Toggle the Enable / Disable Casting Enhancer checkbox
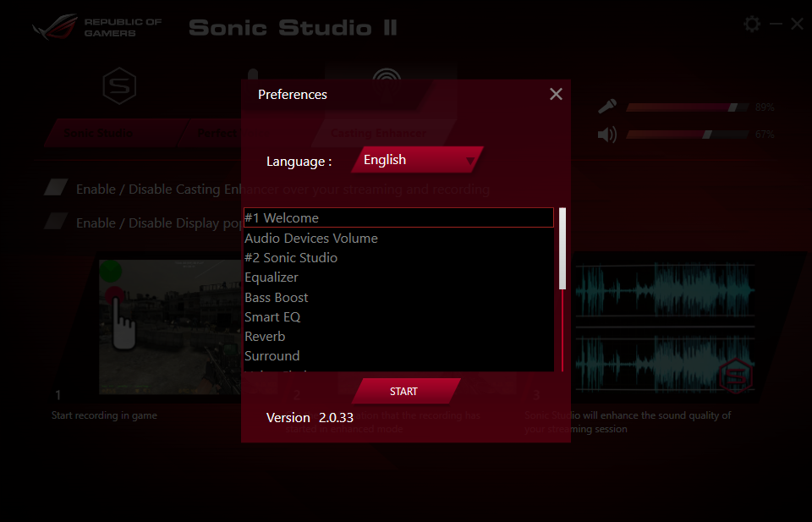 click(x=56, y=188)
